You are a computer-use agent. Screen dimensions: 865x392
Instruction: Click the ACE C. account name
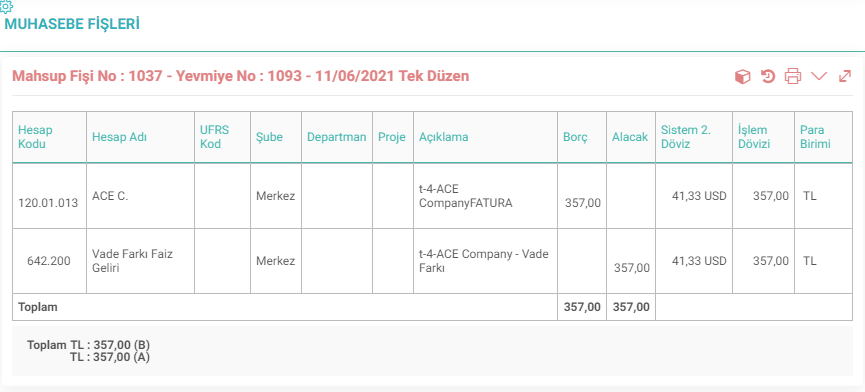[110, 196]
